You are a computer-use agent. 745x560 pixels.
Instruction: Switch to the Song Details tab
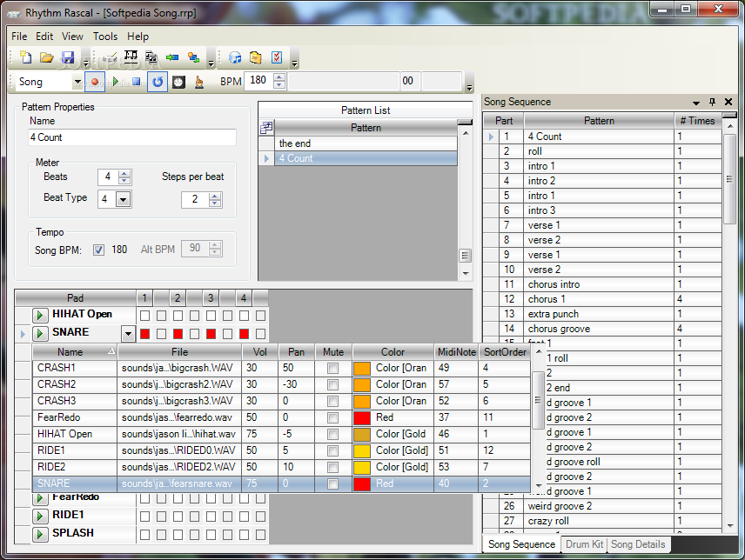[638, 544]
